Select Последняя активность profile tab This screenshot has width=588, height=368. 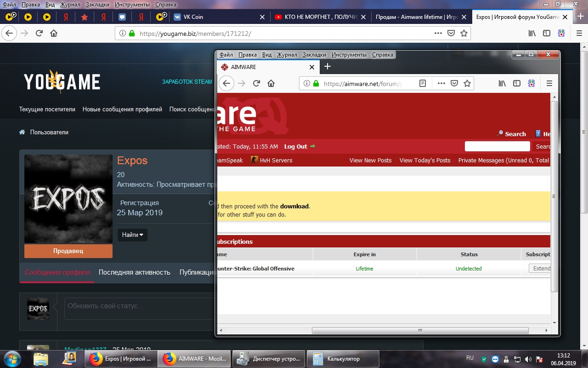[x=134, y=272]
